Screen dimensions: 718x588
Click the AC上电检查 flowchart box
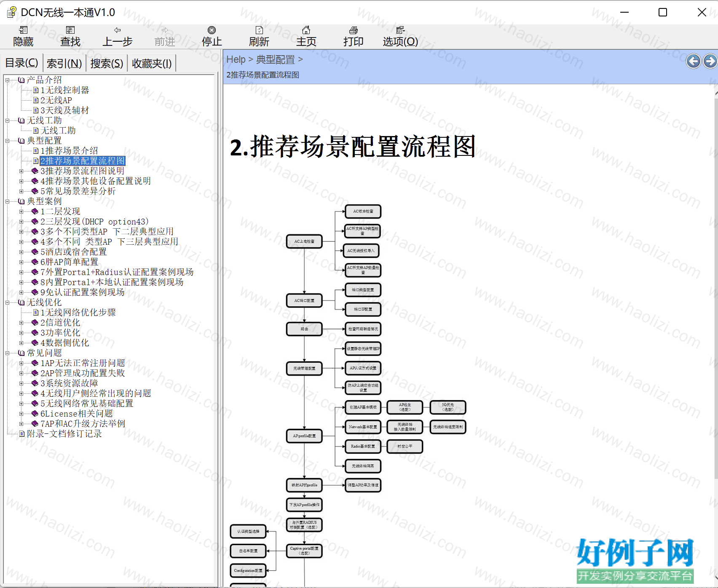tap(304, 241)
